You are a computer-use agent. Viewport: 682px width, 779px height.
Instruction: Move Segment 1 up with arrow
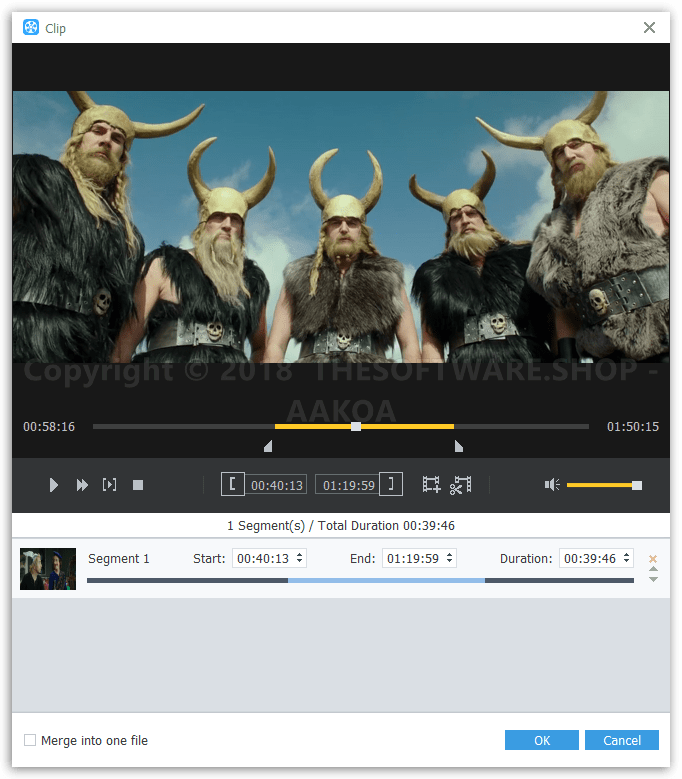[x=653, y=569]
